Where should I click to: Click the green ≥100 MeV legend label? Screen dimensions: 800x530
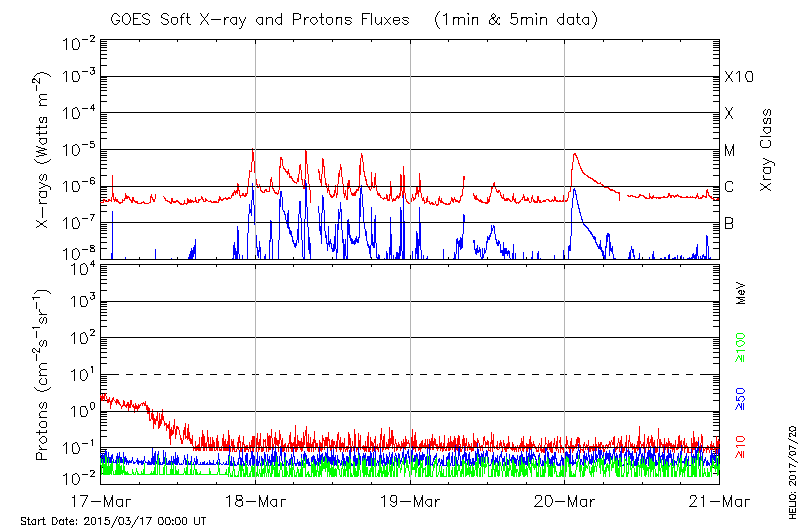click(741, 347)
